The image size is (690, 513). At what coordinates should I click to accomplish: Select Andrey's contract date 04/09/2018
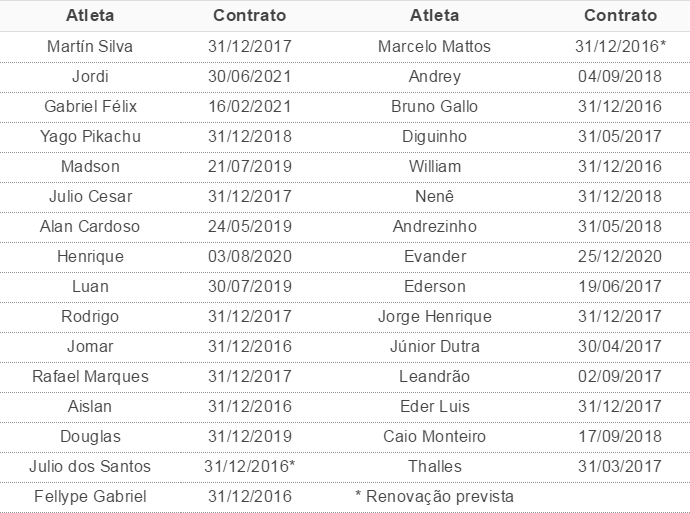(x=620, y=76)
